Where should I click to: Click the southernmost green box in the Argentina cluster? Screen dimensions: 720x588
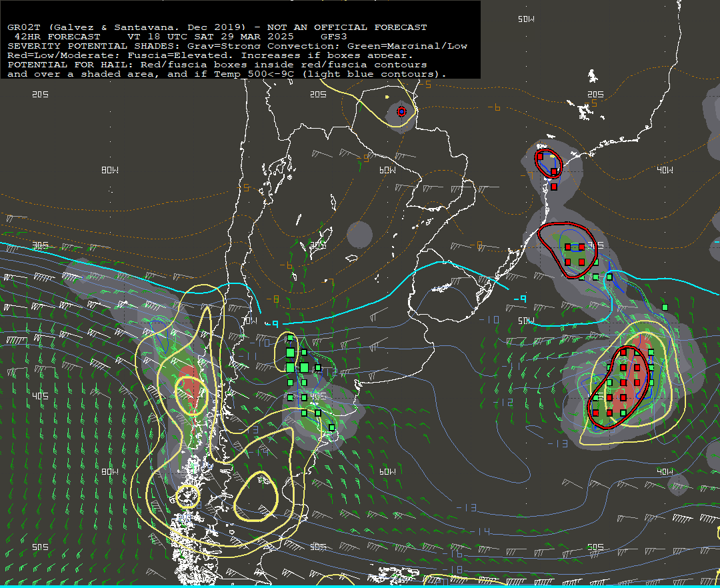click(x=331, y=428)
